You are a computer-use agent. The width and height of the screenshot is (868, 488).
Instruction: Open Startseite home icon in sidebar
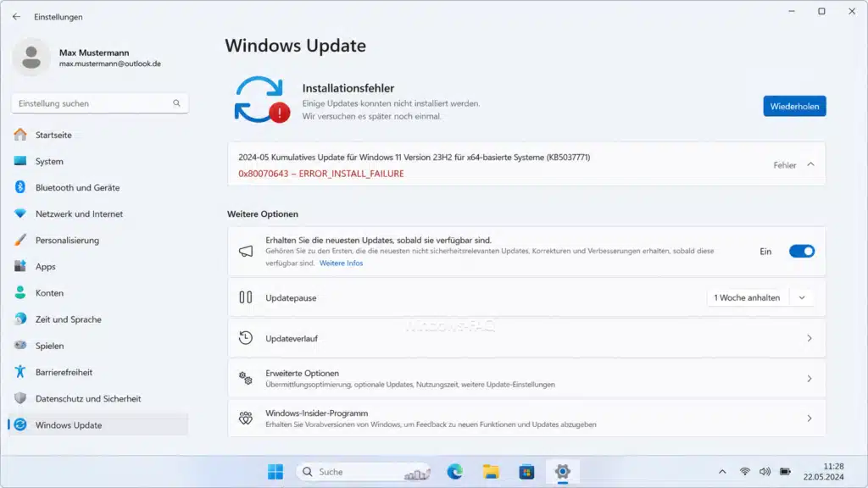pyautogui.click(x=20, y=135)
